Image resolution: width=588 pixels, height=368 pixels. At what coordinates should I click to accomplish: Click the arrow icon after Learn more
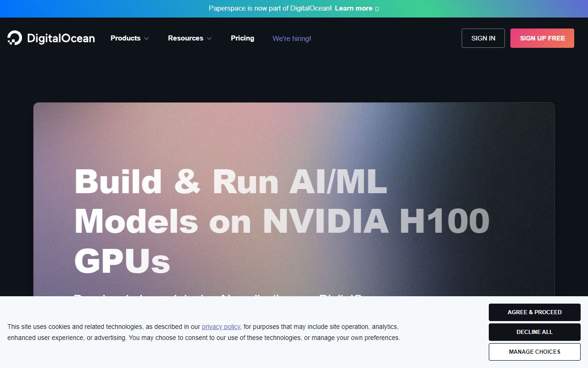coord(377,9)
